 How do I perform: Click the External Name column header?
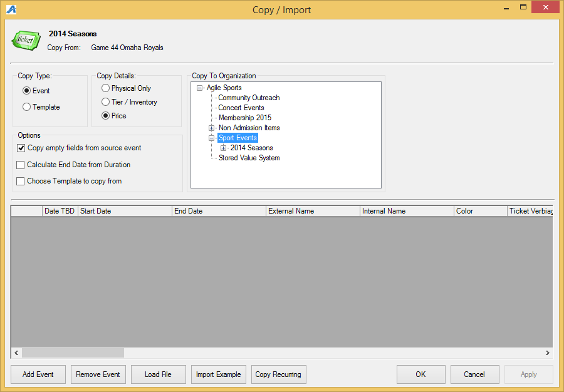[313, 211]
